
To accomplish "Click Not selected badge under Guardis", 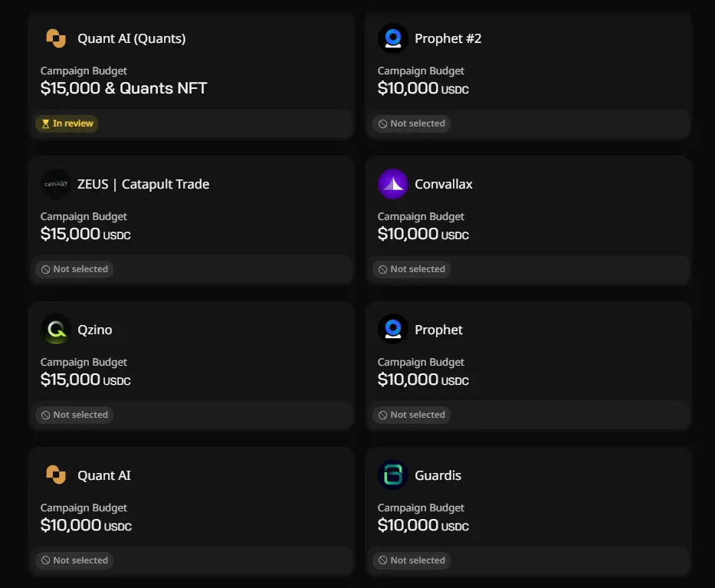I will 412,560.
